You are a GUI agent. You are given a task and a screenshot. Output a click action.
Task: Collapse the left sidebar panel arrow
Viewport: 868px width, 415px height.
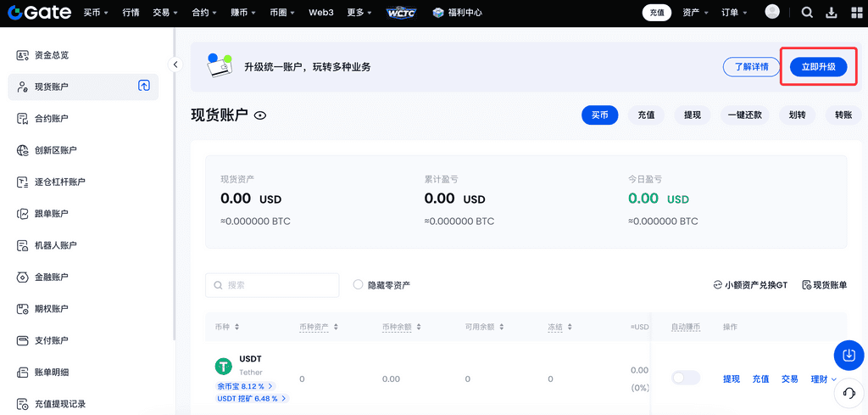(175, 64)
